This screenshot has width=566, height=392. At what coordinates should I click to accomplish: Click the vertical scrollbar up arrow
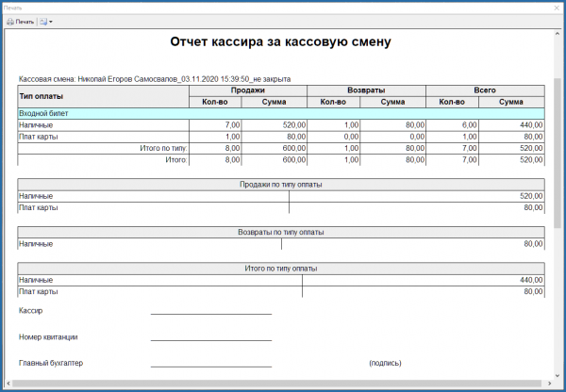click(557, 33)
